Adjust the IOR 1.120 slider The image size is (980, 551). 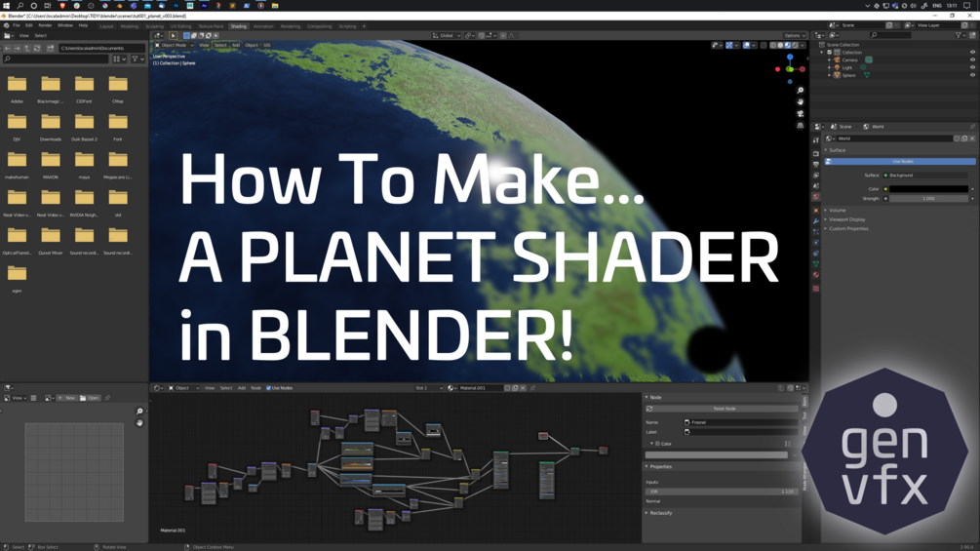(x=722, y=492)
